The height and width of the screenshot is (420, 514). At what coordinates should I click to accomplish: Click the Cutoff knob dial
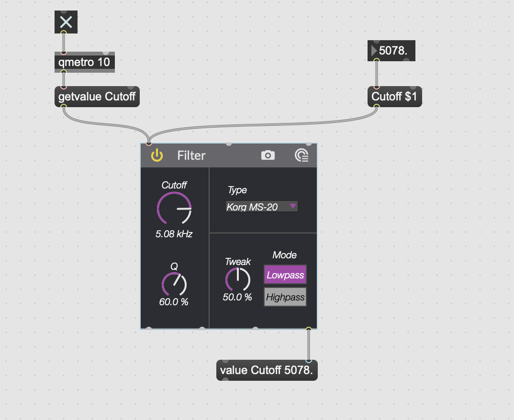[x=174, y=209]
